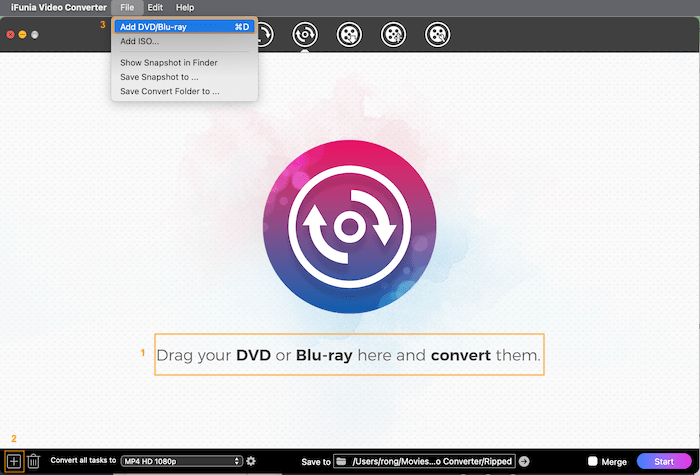The image size is (700, 475).
Task: Toggle the Merge checkbox
Action: coord(593,461)
